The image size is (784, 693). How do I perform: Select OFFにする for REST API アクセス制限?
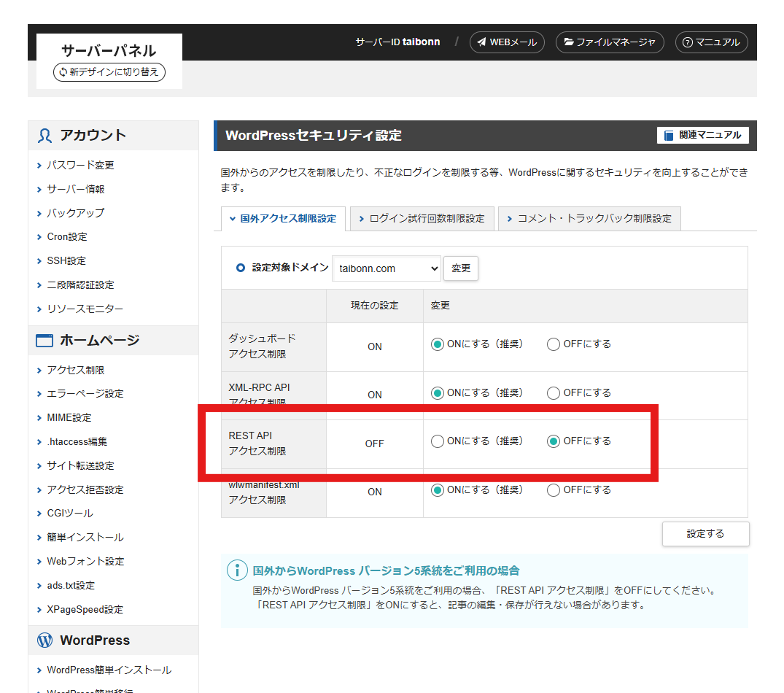point(554,441)
